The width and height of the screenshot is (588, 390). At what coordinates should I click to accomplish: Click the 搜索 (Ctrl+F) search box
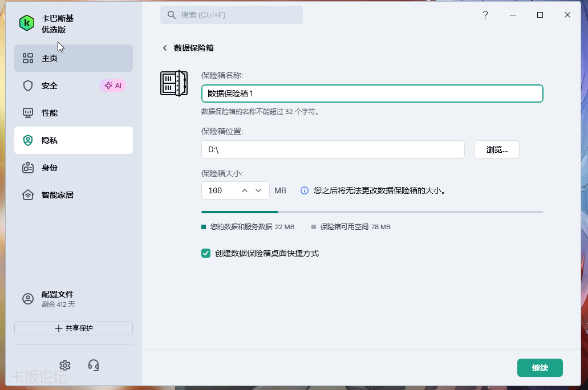point(232,15)
